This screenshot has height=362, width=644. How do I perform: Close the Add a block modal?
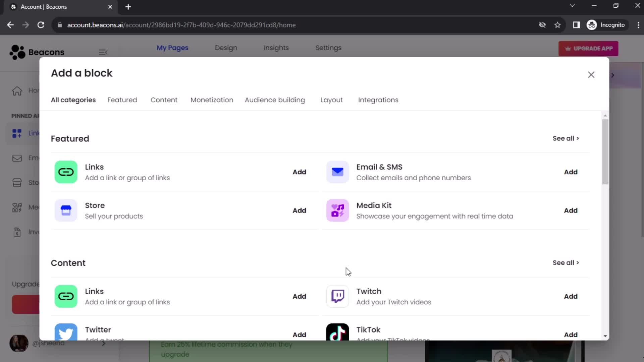pyautogui.click(x=591, y=75)
